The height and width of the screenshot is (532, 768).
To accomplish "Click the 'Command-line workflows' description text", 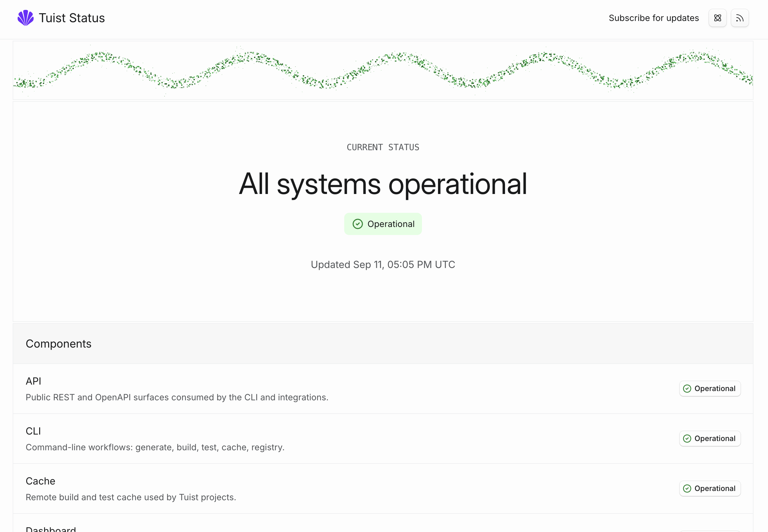I will (x=155, y=447).
